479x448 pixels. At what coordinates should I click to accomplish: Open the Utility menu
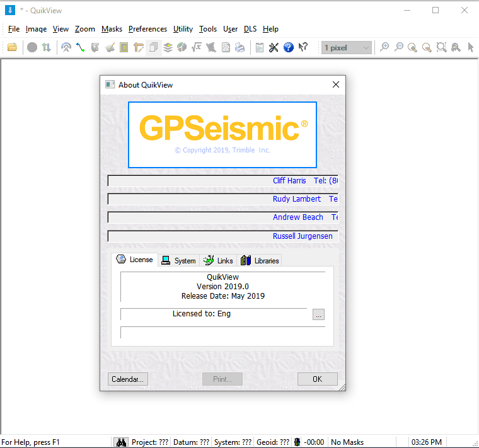click(183, 29)
